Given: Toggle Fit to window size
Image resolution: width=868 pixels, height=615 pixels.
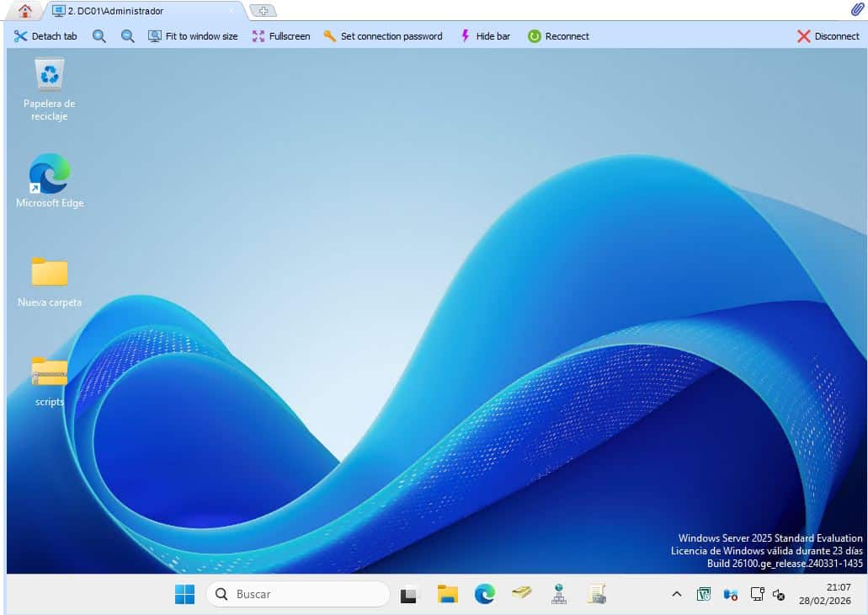Looking at the screenshot, I should 193,36.
